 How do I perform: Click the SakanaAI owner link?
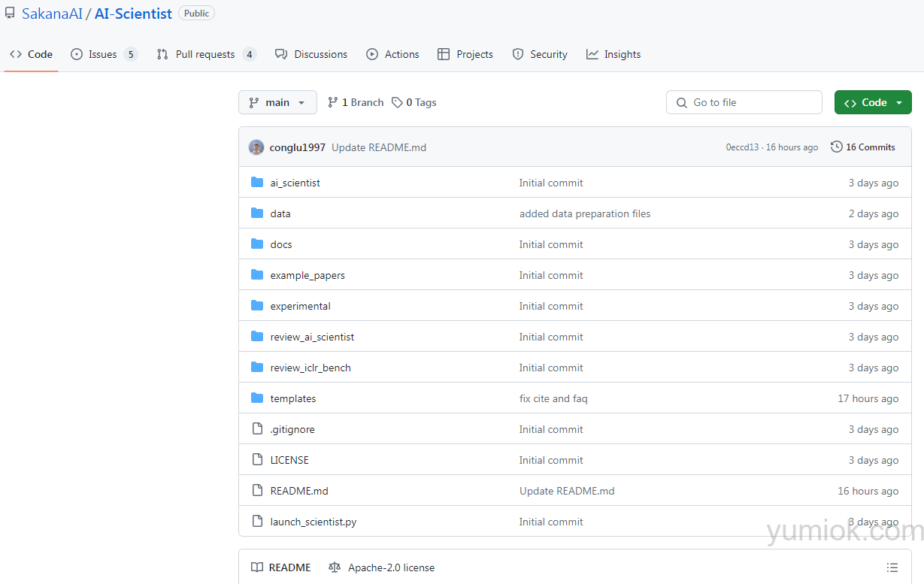tap(52, 14)
